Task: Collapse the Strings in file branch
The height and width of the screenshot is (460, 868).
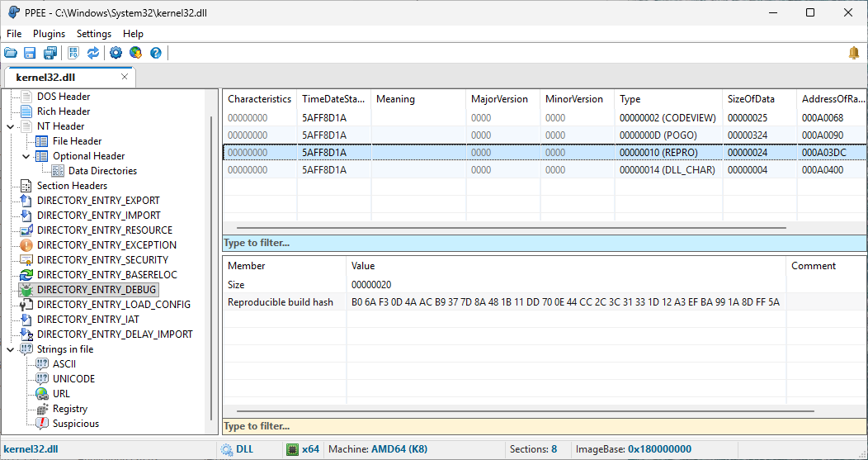Action: [x=10, y=349]
